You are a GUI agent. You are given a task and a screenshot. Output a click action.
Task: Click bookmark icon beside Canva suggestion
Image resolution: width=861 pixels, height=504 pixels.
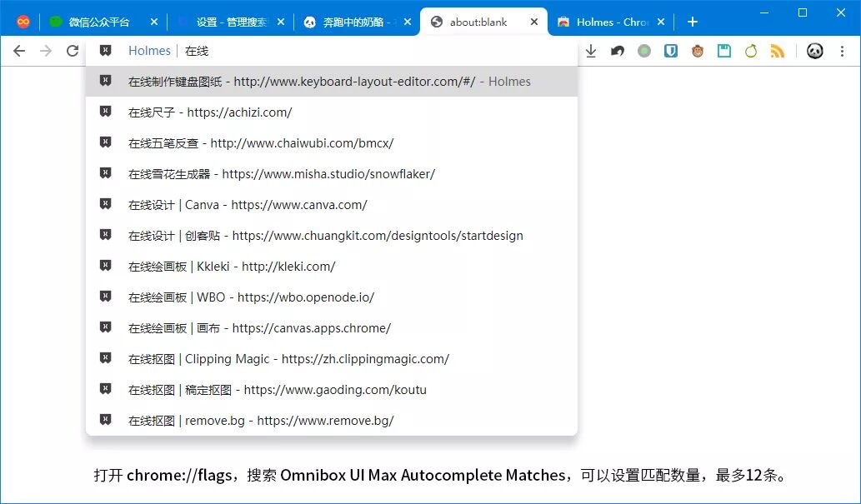tap(105, 204)
